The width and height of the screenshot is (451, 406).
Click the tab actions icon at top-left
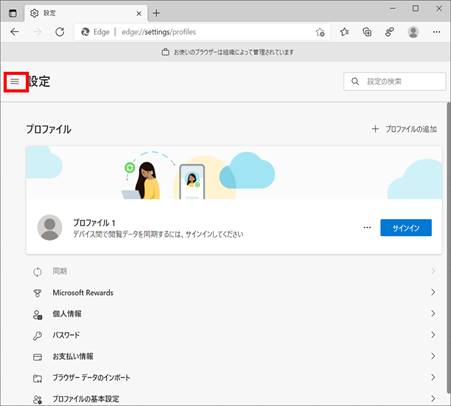13,13
